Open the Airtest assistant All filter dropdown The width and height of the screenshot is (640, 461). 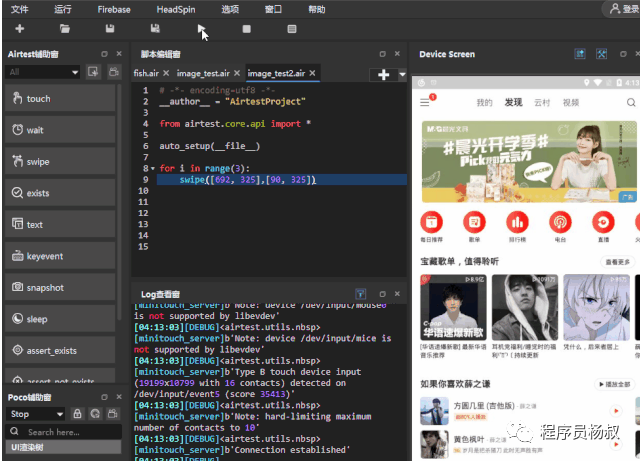click(x=41, y=72)
